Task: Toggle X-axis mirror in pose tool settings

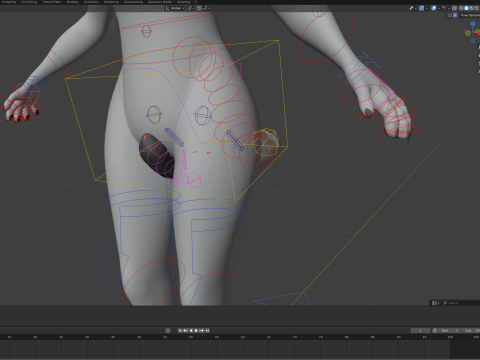Action: [455, 15]
